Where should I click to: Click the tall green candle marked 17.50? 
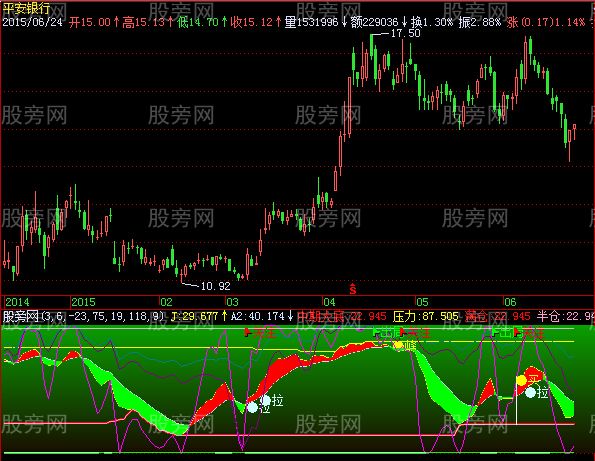pos(372,46)
